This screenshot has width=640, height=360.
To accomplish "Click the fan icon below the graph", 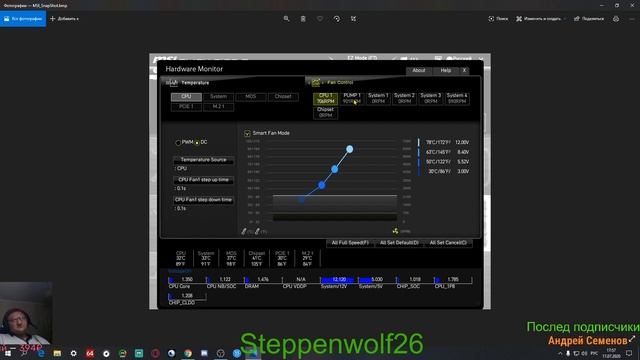I will click(395, 231).
